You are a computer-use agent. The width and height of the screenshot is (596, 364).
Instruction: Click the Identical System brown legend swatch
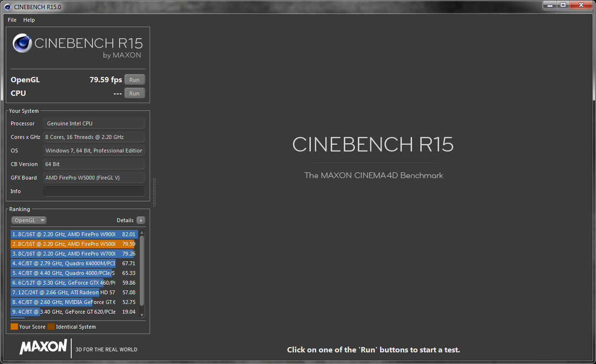click(51, 327)
